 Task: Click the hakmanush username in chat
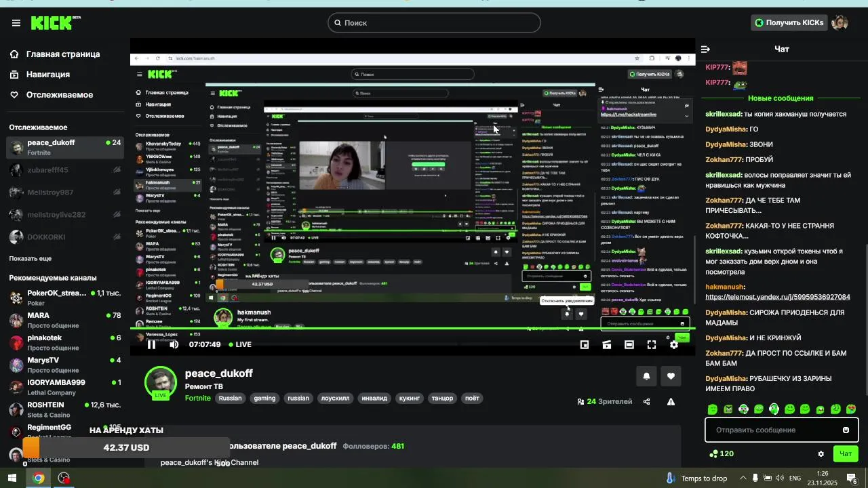click(725, 287)
